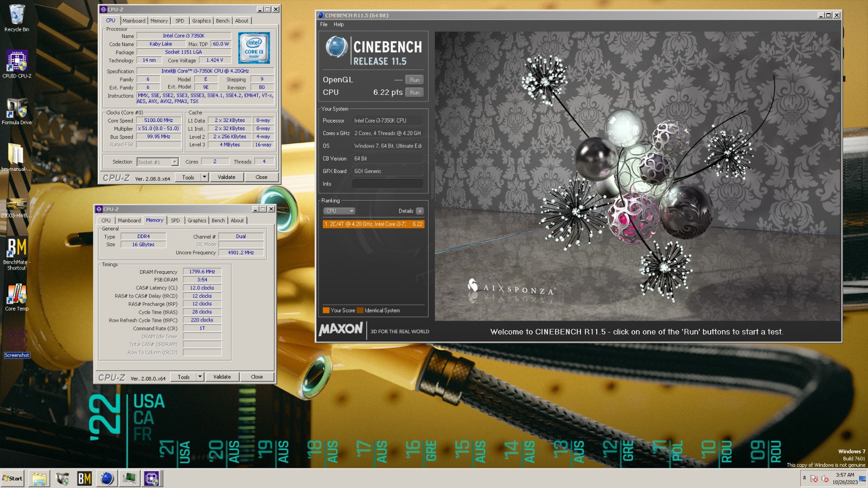The width and height of the screenshot is (868, 488).
Task: Open Windows Explorer from the taskbar
Action: click(39, 478)
